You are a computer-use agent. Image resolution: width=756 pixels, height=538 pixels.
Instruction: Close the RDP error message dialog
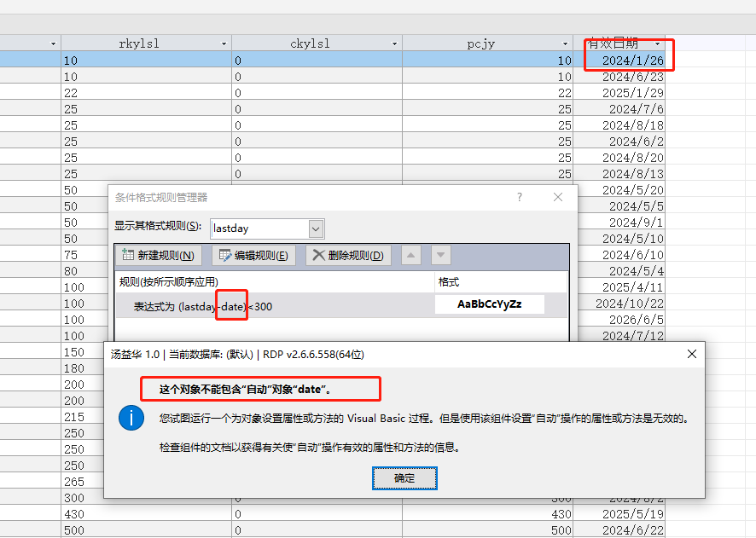pyautogui.click(x=691, y=354)
